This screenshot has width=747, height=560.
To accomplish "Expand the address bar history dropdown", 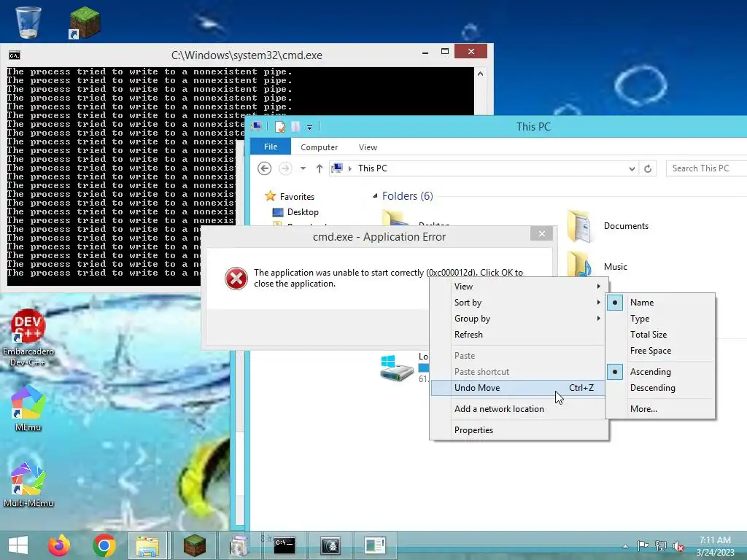I will point(632,168).
